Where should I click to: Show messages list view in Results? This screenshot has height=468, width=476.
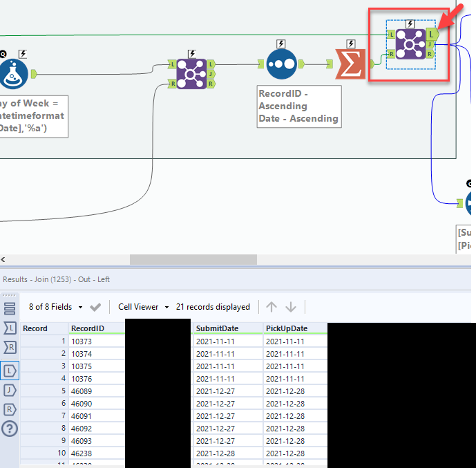point(10,308)
